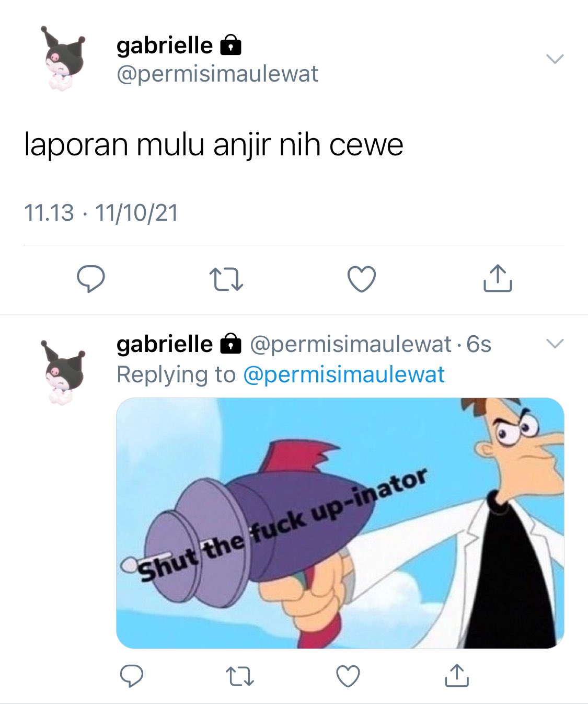Viewport: 588px width, 704px height.
Task: Open gabrielle display name in reply
Action: tap(165, 344)
